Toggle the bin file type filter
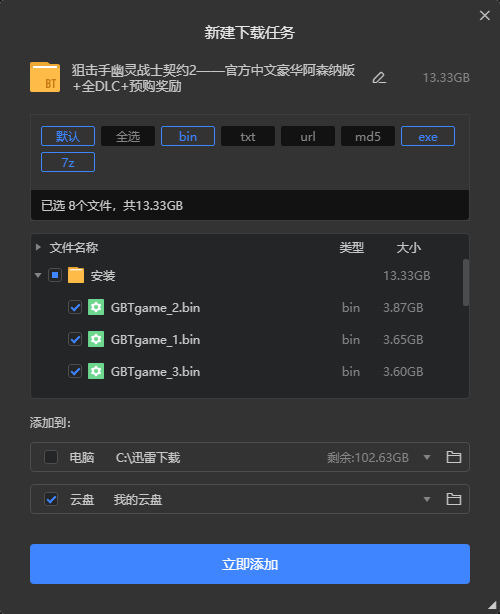Screen dimensions: 500x614 188,136
